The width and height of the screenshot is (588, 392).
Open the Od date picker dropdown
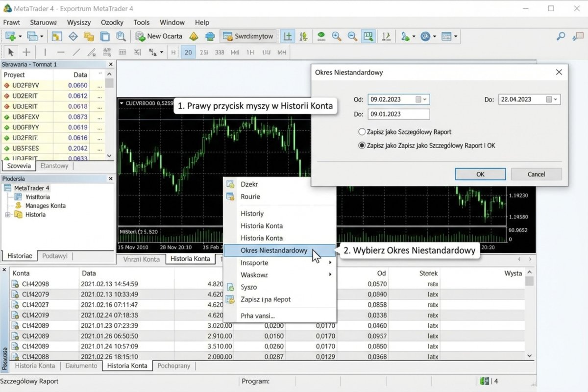pyautogui.click(x=425, y=99)
